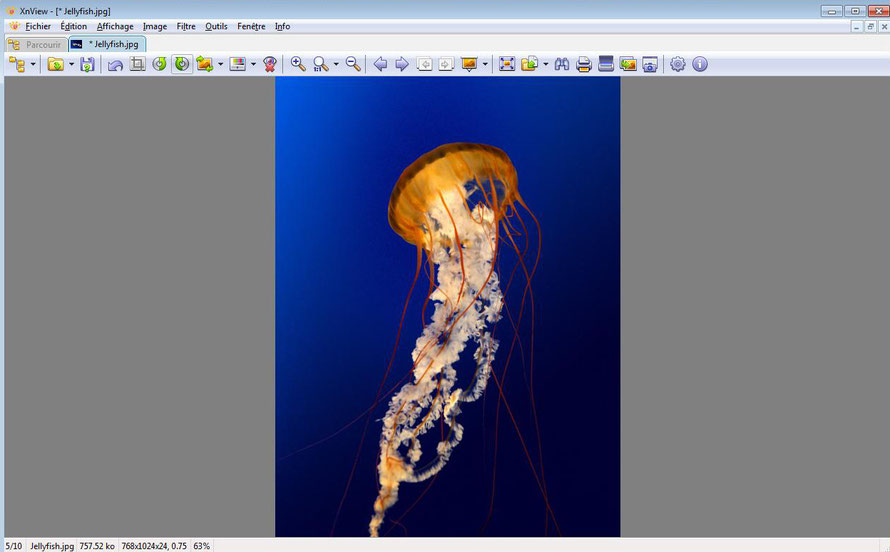Click the batch convert images icon
This screenshot has height=552, width=890.
click(x=628, y=64)
